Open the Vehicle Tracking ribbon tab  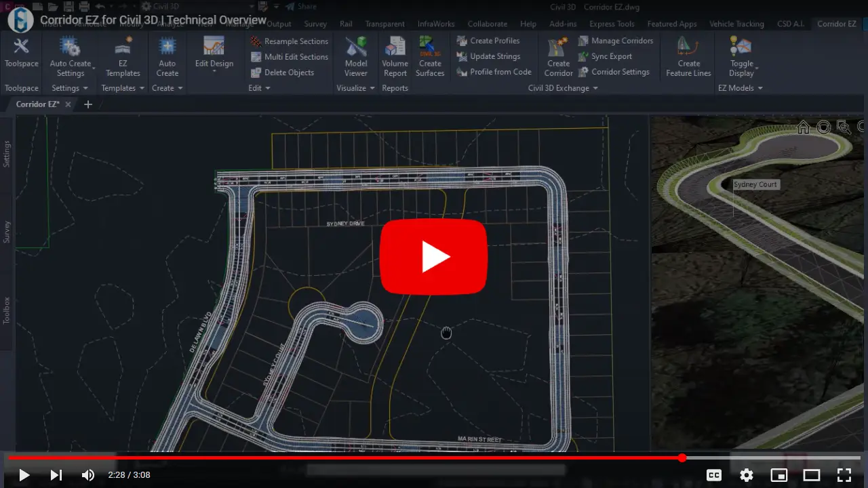pyautogui.click(x=736, y=24)
